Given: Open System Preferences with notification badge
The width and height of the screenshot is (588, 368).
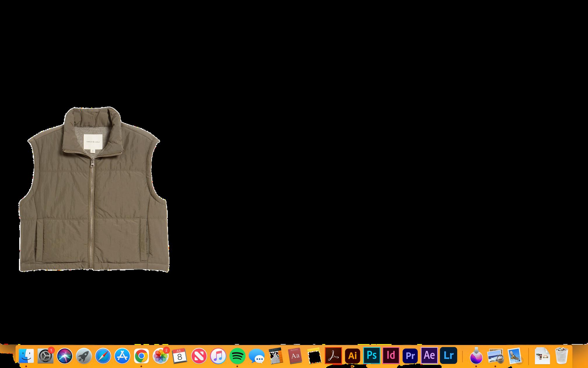Looking at the screenshot, I should pyautogui.click(x=45, y=356).
